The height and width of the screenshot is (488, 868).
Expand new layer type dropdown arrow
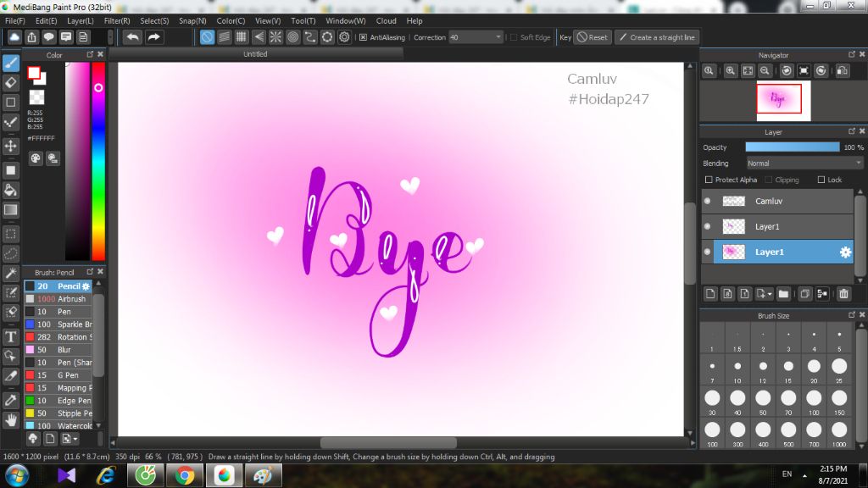tap(770, 294)
